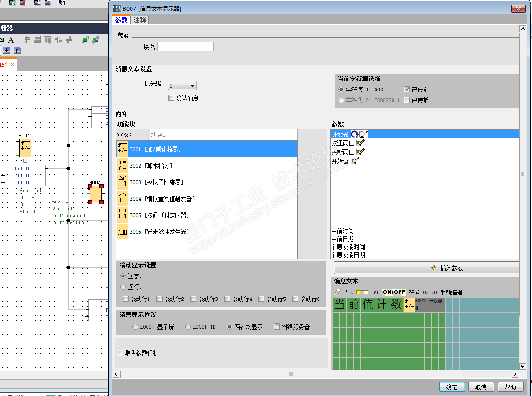
Task: Enable 滚动行1 checkbox
Action: tap(125, 299)
